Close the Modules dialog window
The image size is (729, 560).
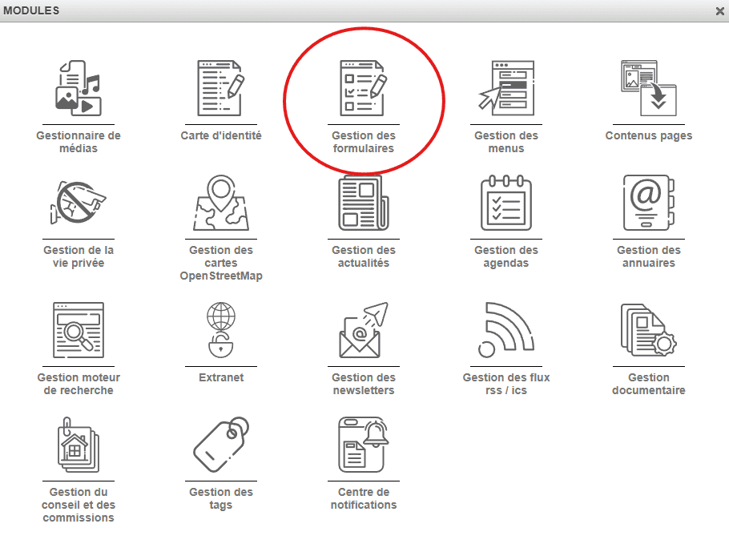point(719,11)
